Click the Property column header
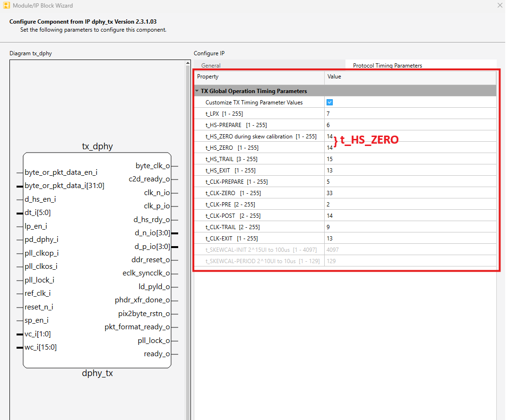Image resolution: width=509 pixels, height=420 pixels. click(x=208, y=77)
